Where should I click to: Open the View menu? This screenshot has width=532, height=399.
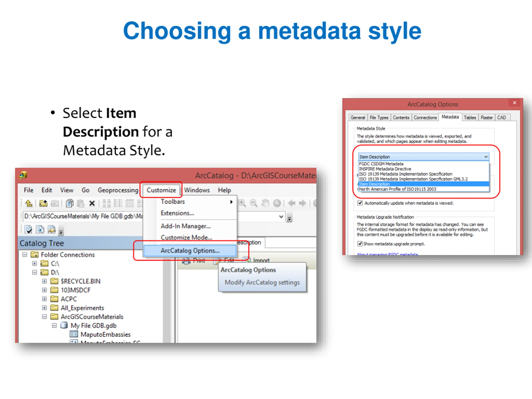click(67, 190)
